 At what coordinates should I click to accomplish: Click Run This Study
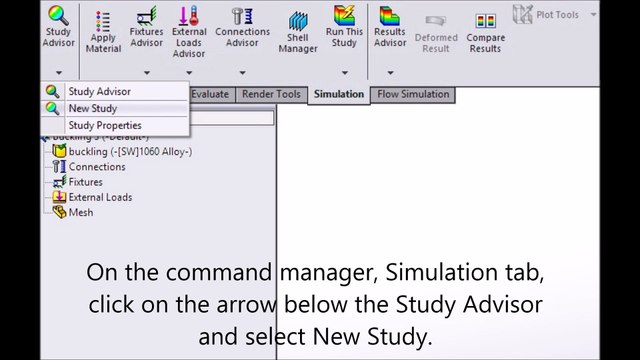[x=344, y=27]
